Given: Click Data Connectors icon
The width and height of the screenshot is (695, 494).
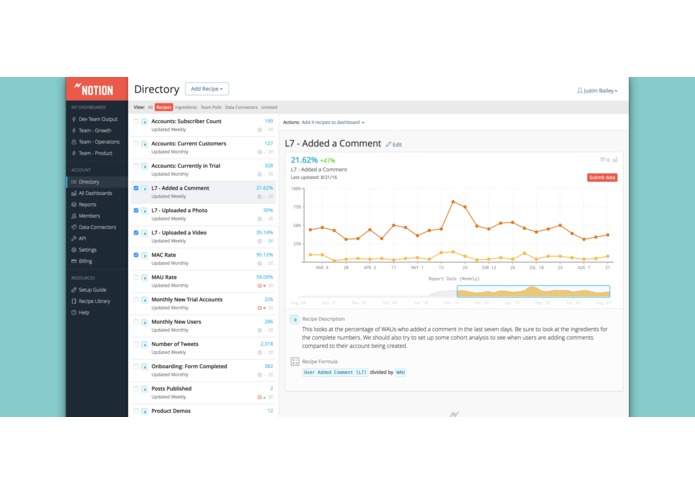Looking at the screenshot, I should click(x=74, y=227).
